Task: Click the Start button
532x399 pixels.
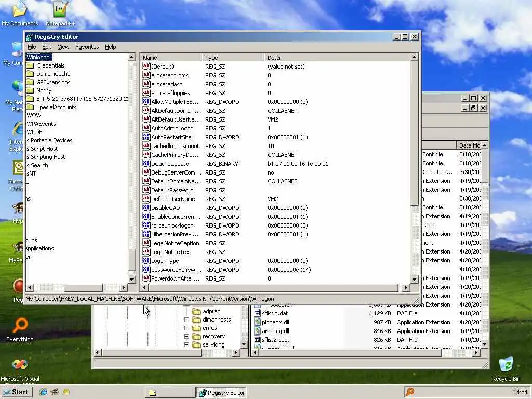Action: tap(16, 392)
